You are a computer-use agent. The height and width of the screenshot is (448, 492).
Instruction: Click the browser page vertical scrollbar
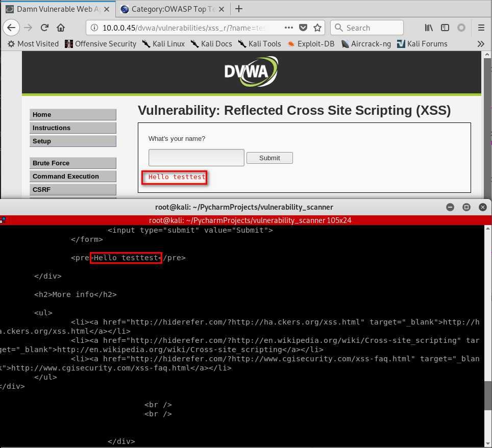click(487, 126)
